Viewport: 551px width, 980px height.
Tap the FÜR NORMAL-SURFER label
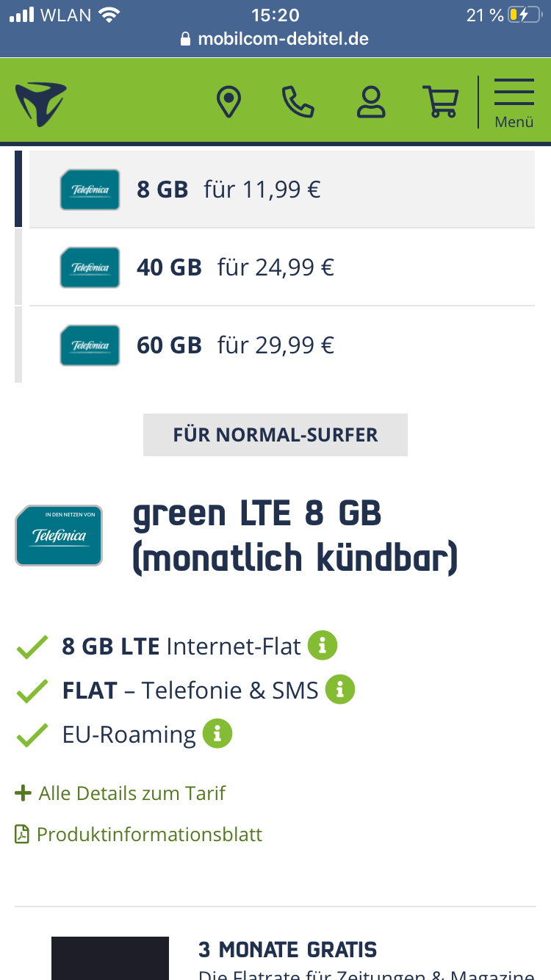[275, 435]
